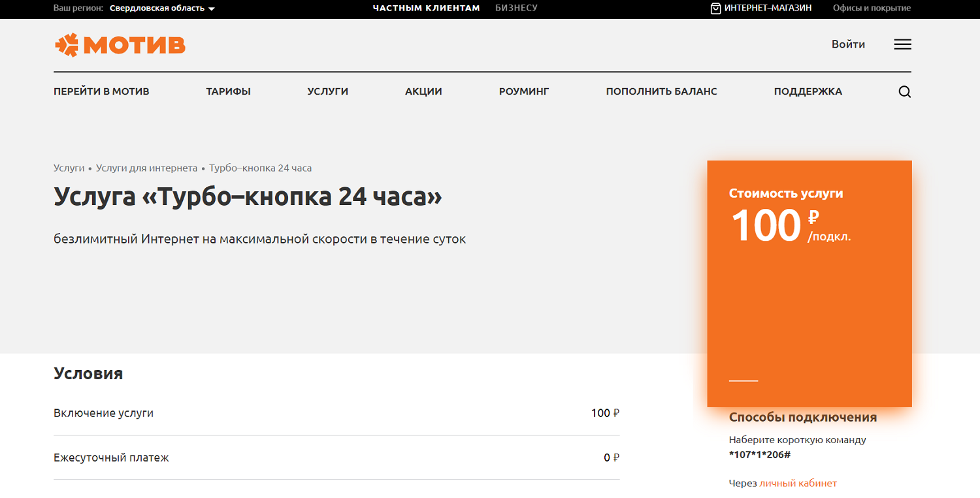
Task: Open the Тарифы menu
Action: pyautogui.click(x=228, y=91)
